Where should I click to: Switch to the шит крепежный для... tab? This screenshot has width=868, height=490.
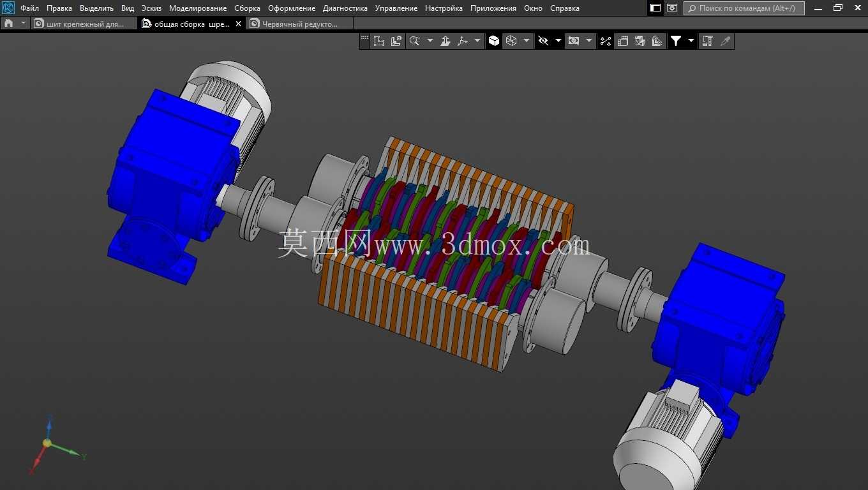click(84, 24)
